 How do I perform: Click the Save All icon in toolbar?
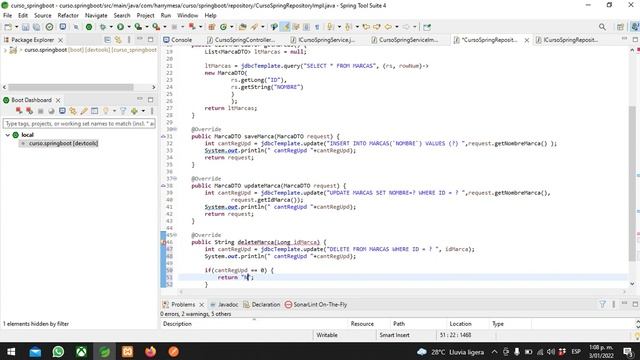(x=36, y=27)
